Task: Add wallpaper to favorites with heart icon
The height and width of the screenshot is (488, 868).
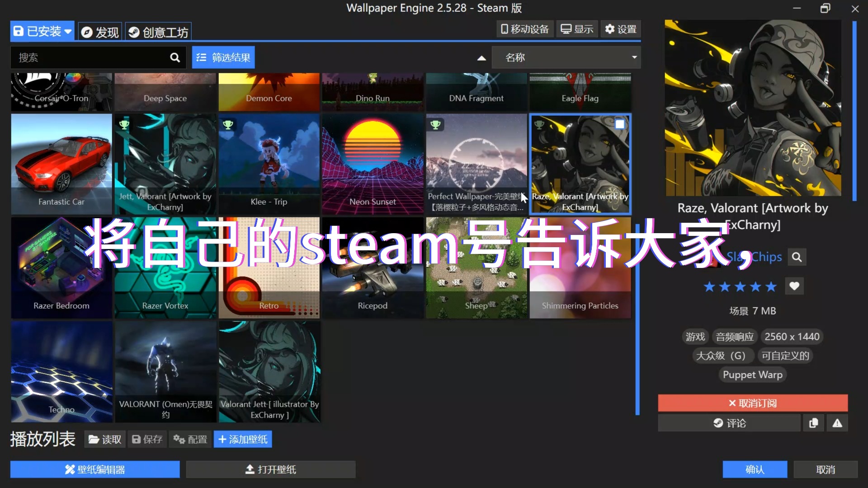Action: point(794,286)
